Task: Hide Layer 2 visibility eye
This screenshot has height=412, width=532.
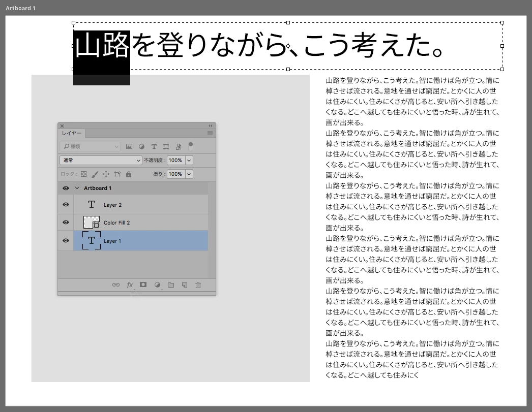Action: [x=66, y=205]
